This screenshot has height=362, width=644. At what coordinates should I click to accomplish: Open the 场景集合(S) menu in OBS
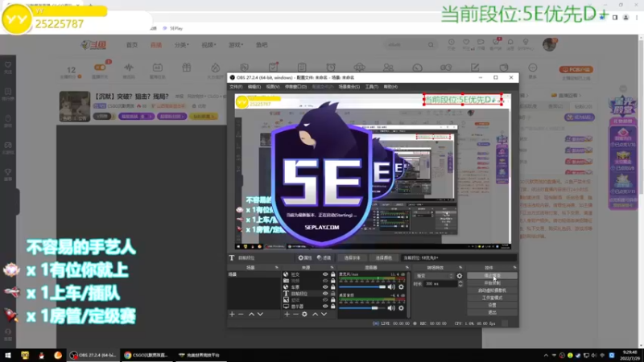point(349,87)
